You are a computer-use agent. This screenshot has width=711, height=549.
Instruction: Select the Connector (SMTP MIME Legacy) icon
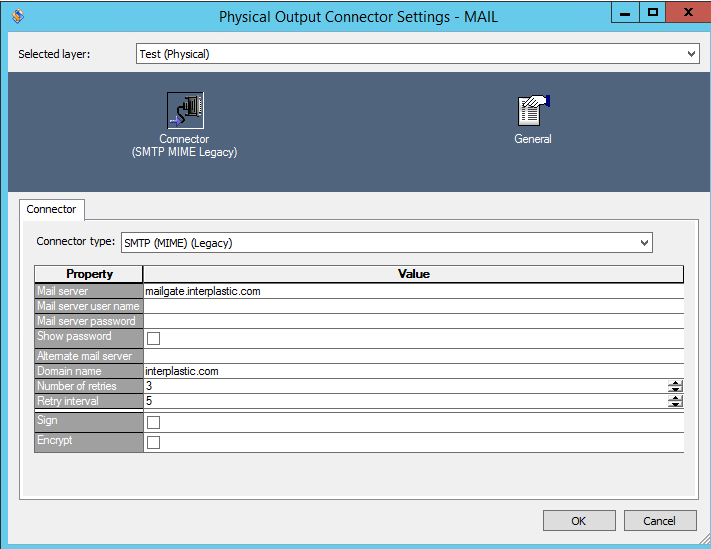[185, 110]
